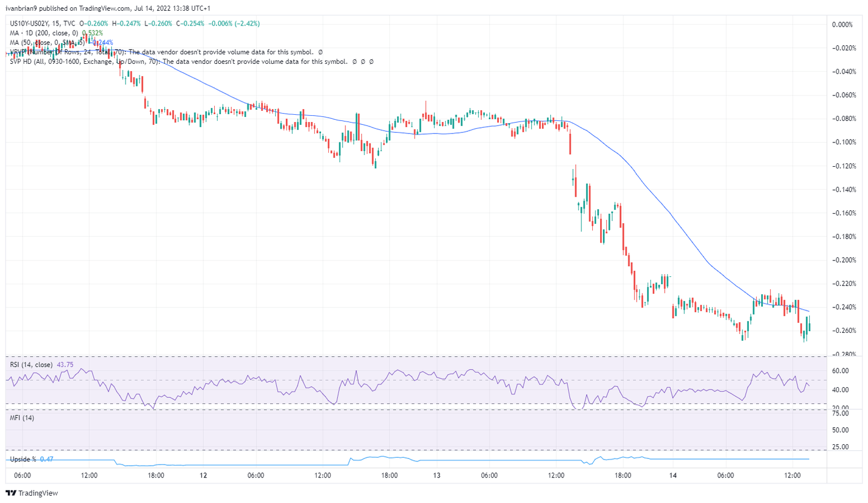Image resolution: width=868 pixels, height=503 pixels.
Task: Click the −0.240% price axis label
Action: coord(844,307)
